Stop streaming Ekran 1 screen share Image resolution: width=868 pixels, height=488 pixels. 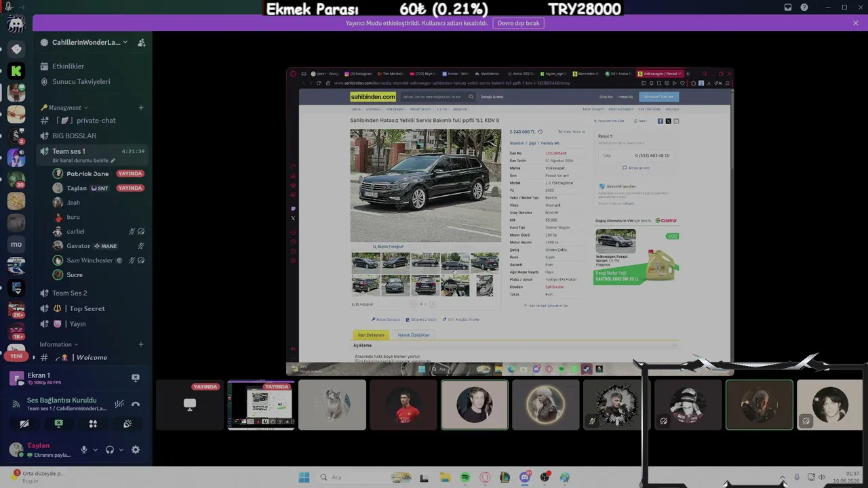135,378
